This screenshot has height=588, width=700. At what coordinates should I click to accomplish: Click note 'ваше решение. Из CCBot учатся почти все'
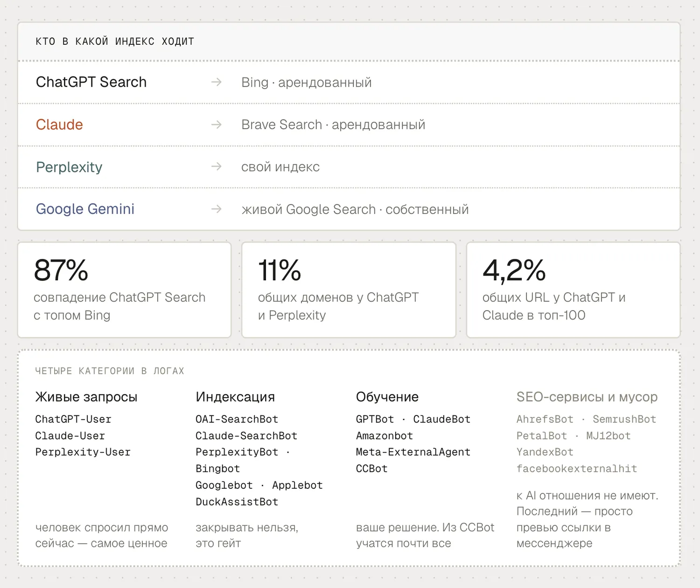(x=425, y=535)
